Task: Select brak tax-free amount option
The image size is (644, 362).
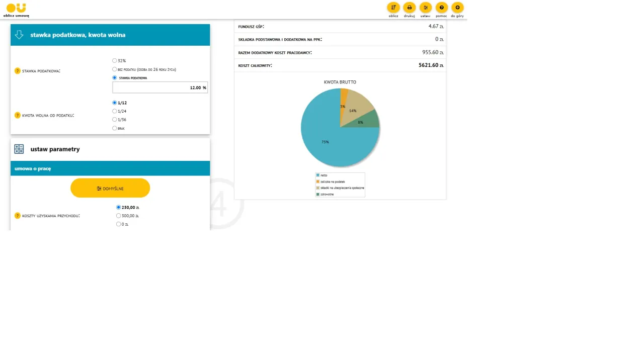Action: [x=115, y=128]
